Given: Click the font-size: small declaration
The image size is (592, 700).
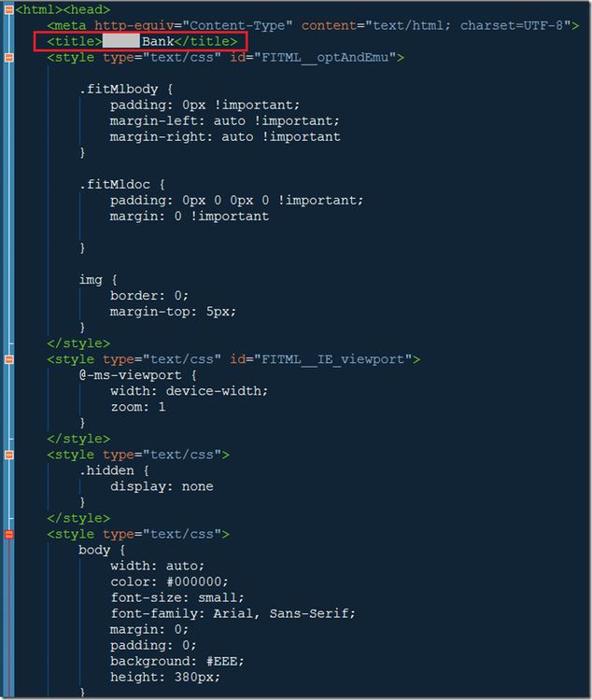Looking at the screenshot, I should click(176, 597).
